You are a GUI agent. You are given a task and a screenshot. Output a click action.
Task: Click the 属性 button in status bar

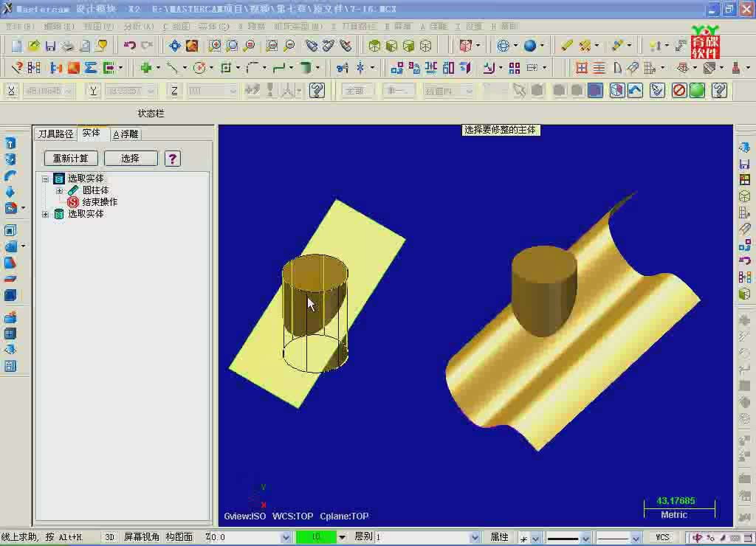click(x=499, y=537)
